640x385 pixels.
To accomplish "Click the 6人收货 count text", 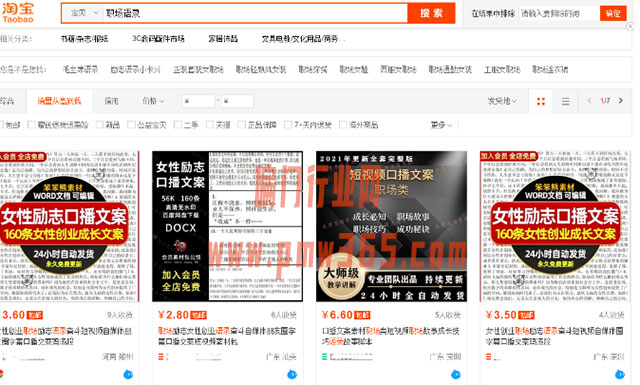I will [x=284, y=315].
